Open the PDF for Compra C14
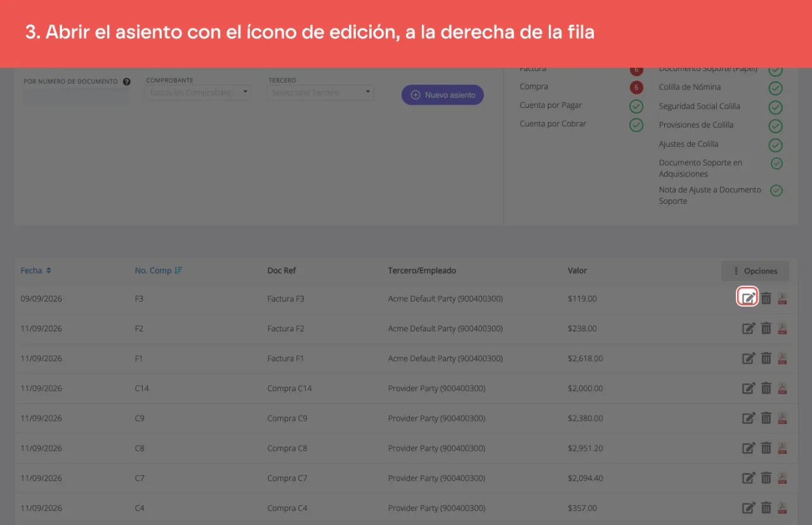 (782, 388)
